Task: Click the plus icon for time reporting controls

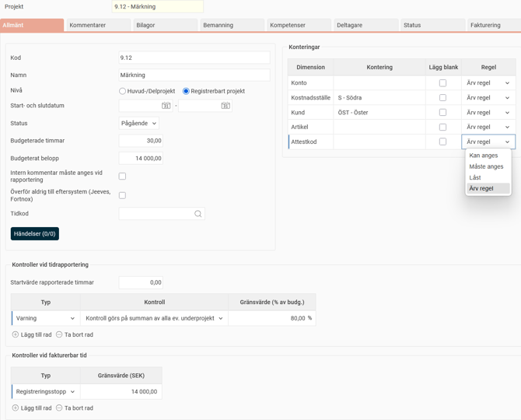Action: 16,334
